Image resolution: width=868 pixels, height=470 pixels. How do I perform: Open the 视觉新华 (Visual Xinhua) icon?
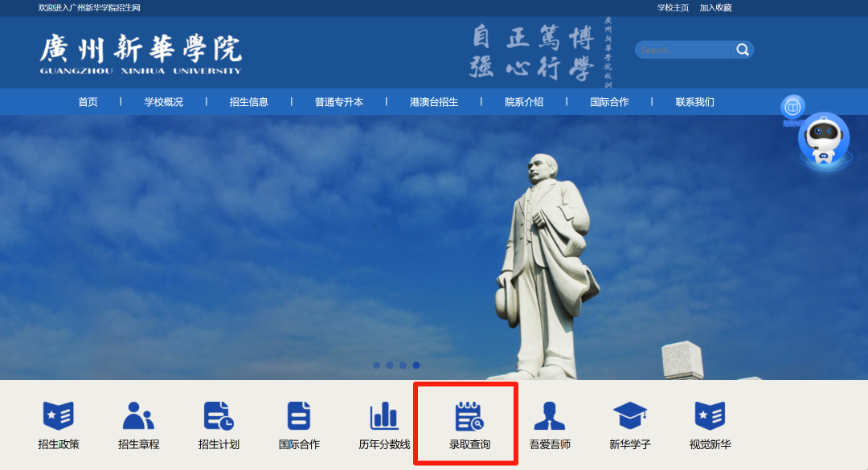point(712,422)
